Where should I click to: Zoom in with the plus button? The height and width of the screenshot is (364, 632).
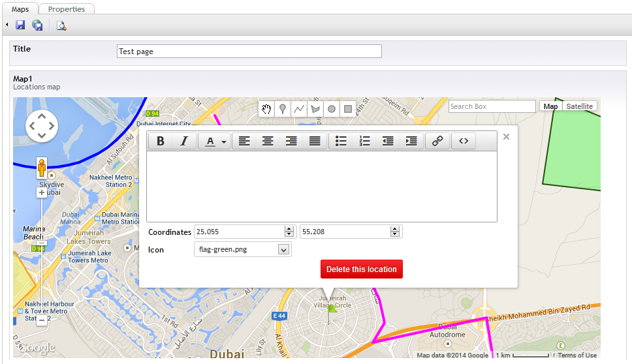click(x=42, y=192)
